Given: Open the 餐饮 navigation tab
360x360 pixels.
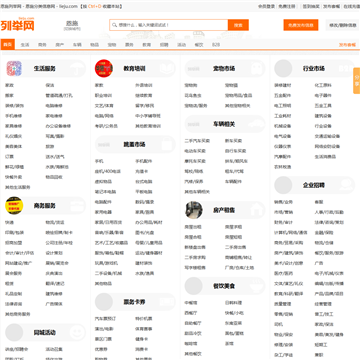Looking at the screenshot, I should coord(199,45).
